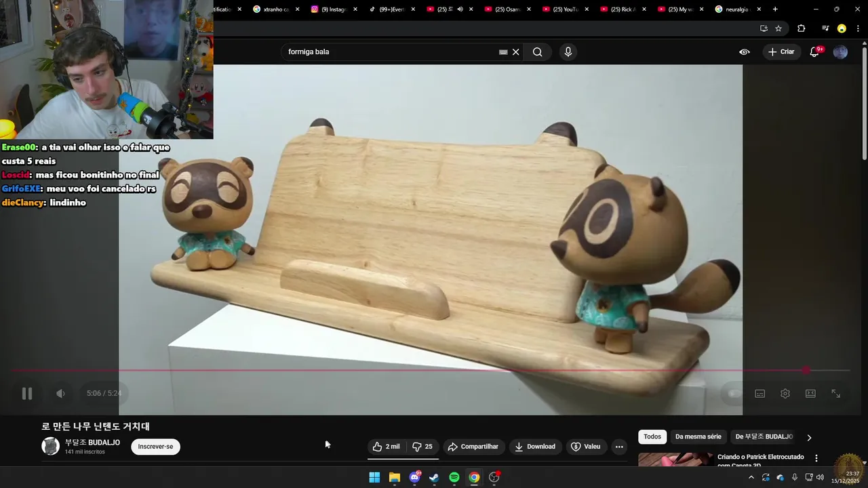This screenshot has height=488, width=868.
Task: Open system volume tray icon
Action: [x=820, y=478]
